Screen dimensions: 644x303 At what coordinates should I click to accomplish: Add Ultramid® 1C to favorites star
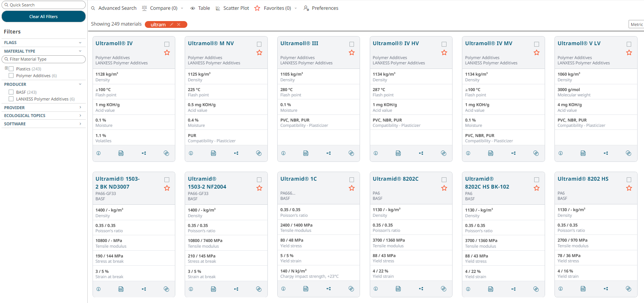click(352, 188)
